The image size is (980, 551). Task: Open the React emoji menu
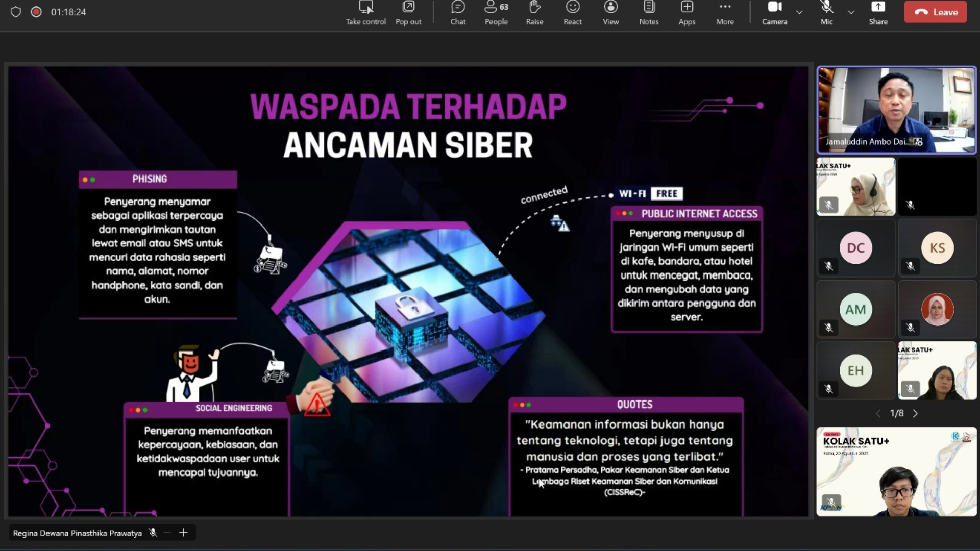572,13
